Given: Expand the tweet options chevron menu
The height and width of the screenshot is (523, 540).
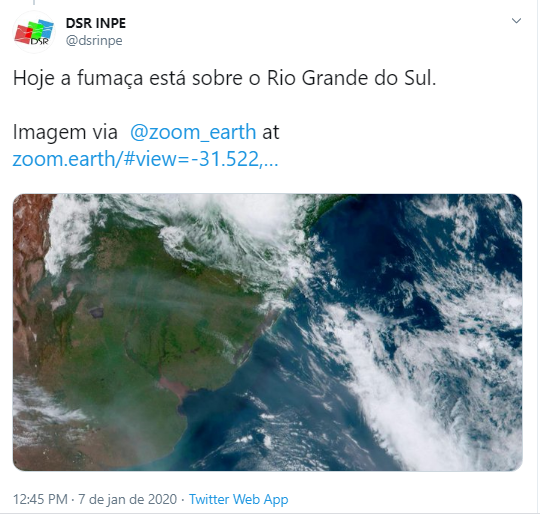Looking at the screenshot, I should [x=516, y=21].
